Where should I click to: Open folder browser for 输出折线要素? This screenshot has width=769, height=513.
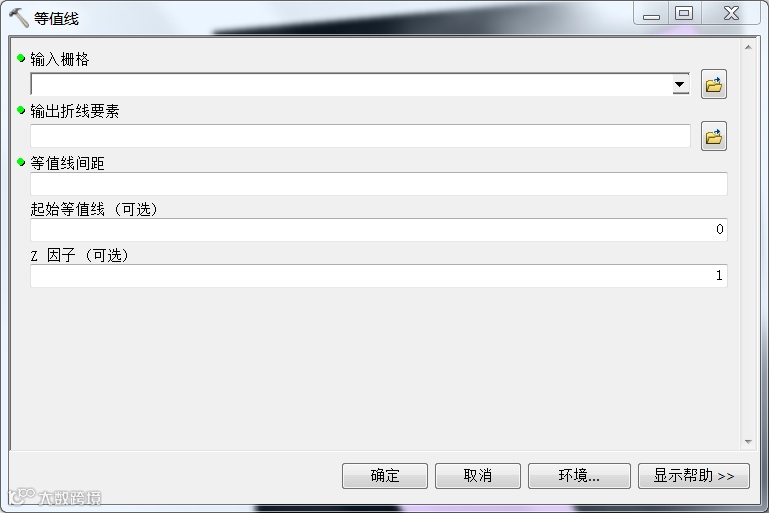coord(714,136)
